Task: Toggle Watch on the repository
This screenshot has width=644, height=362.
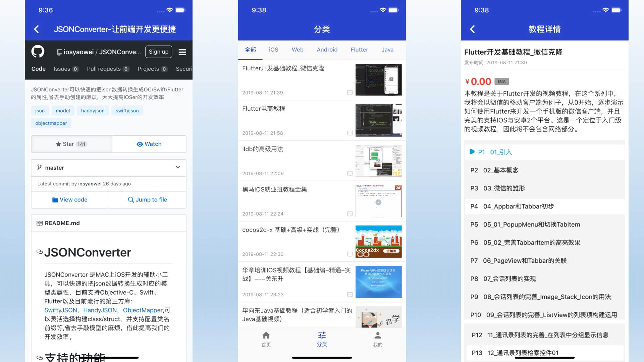Action: tap(149, 144)
